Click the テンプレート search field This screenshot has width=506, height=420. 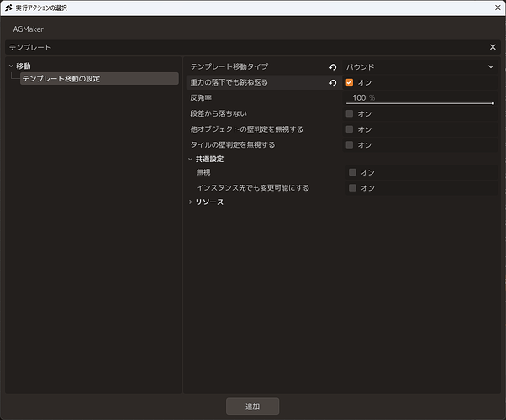247,47
